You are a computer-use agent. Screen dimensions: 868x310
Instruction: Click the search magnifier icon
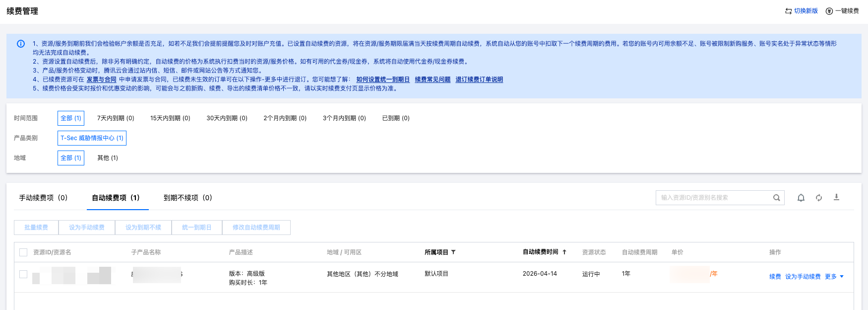point(776,198)
